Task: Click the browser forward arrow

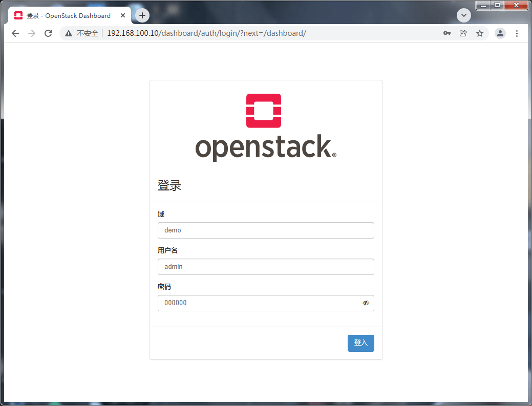Action: point(32,33)
